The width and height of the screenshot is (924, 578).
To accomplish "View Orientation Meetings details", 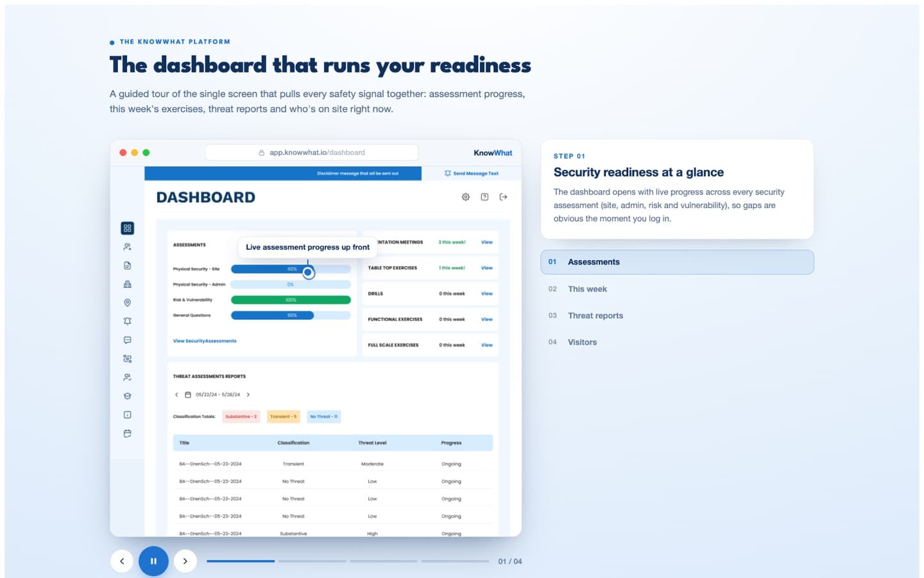I will tap(487, 242).
